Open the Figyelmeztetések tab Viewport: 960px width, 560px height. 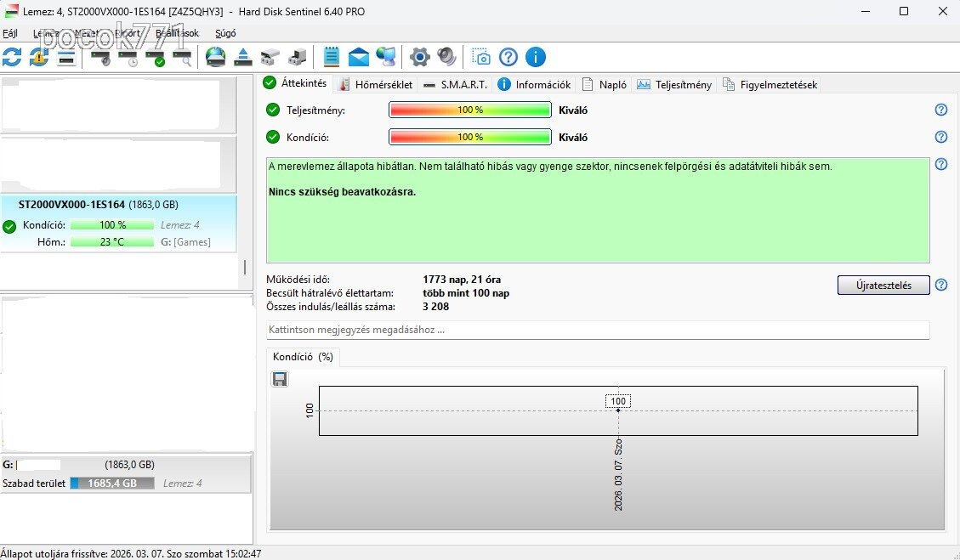pyautogui.click(x=770, y=85)
